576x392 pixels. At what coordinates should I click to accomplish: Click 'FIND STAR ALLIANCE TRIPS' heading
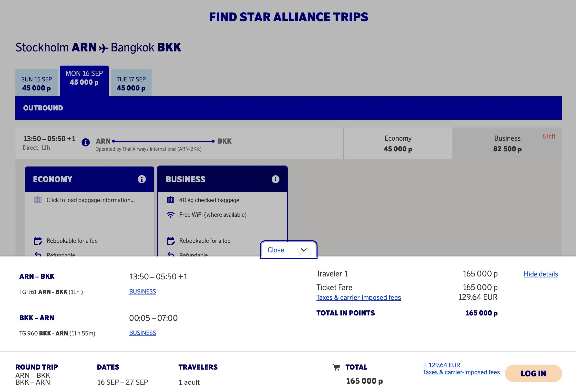click(x=289, y=17)
